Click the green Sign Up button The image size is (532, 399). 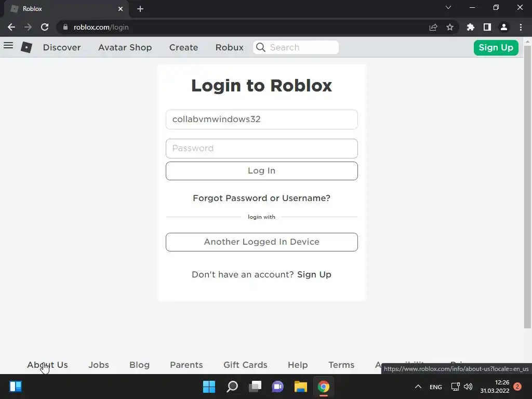click(496, 47)
